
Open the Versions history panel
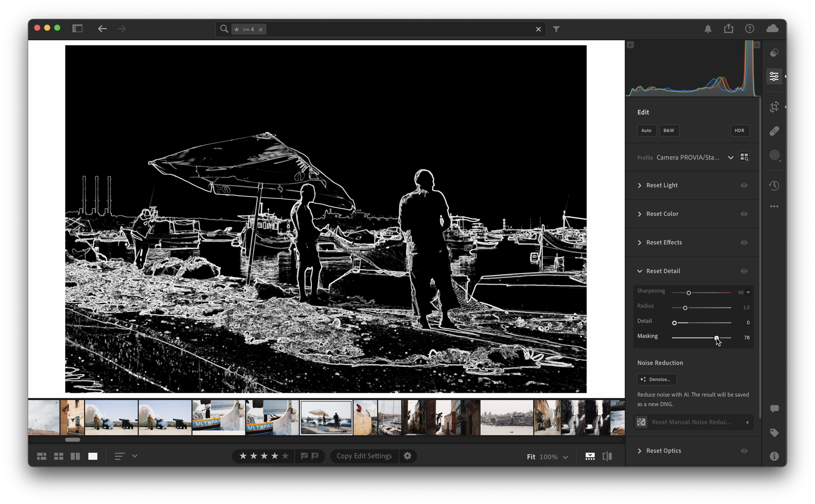[774, 185]
